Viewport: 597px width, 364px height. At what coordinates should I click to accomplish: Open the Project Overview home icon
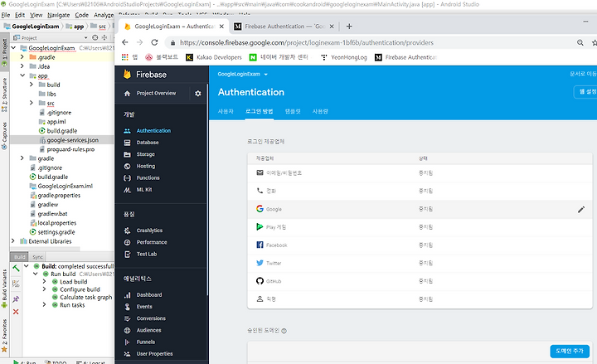coord(127,94)
